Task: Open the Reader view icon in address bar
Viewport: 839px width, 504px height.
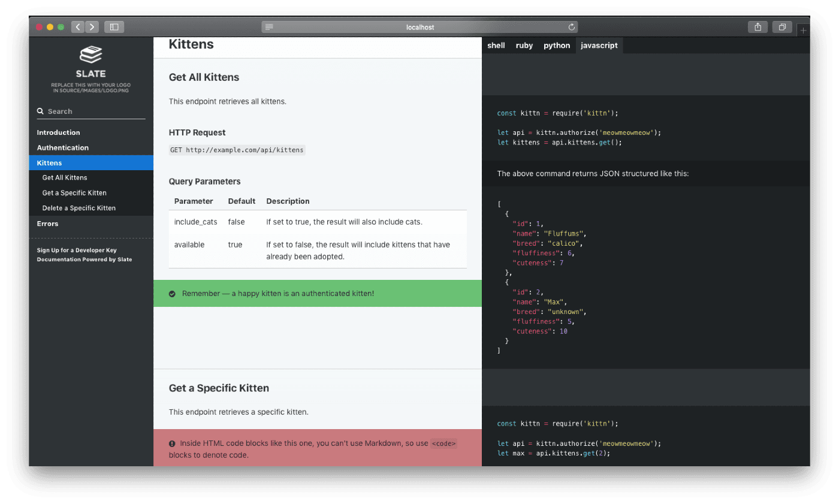Action: [x=269, y=26]
